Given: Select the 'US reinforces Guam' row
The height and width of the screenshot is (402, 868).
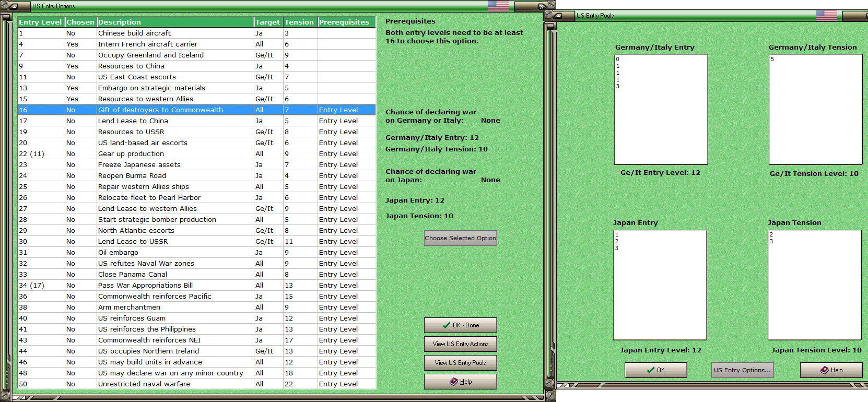Looking at the screenshot, I should (196, 318).
